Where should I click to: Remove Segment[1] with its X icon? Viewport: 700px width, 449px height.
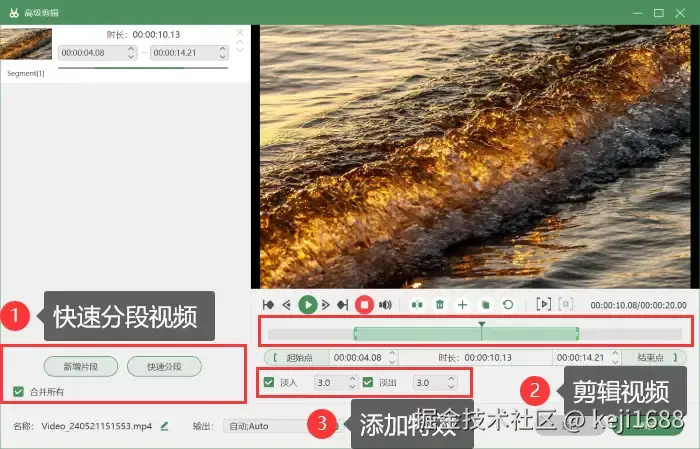[240, 32]
